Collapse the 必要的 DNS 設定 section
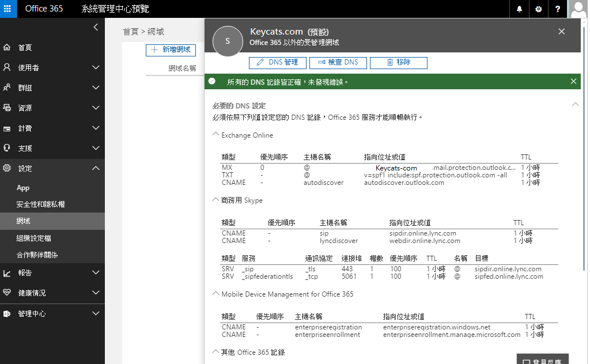Viewport: 590px width, 364px height. [576, 105]
